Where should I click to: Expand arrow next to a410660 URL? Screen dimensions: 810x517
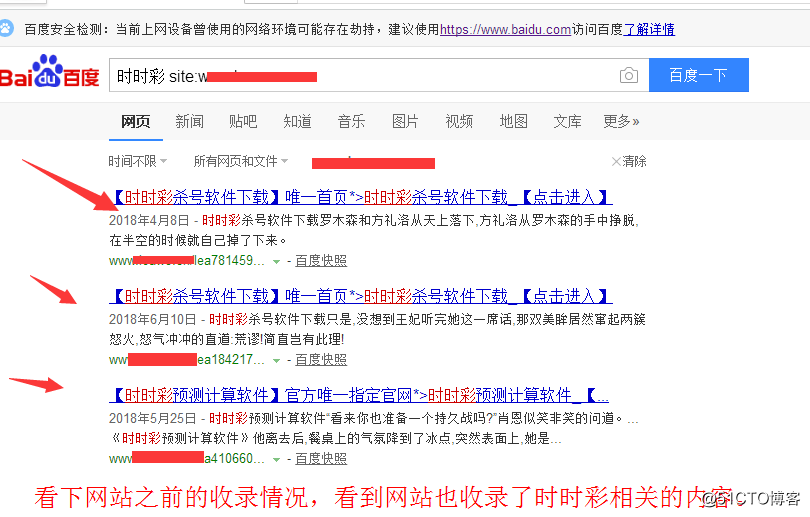tap(276, 460)
